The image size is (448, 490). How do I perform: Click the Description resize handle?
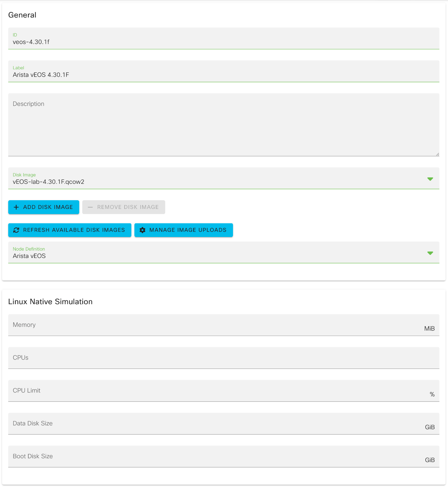pos(437,154)
